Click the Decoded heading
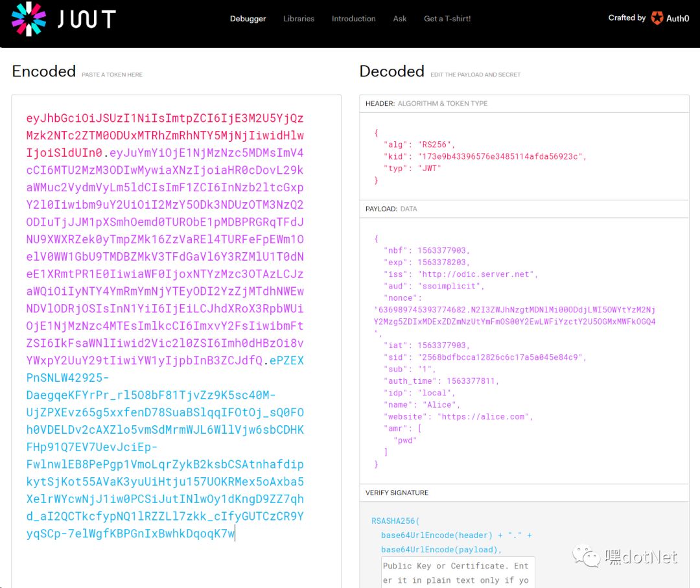This screenshot has height=588, width=700. [391, 71]
